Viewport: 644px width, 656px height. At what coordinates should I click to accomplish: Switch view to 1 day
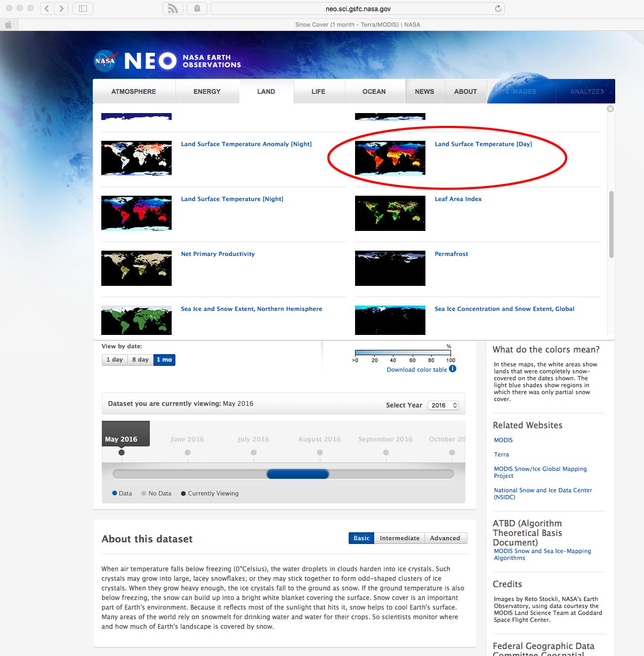pos(115,360)
